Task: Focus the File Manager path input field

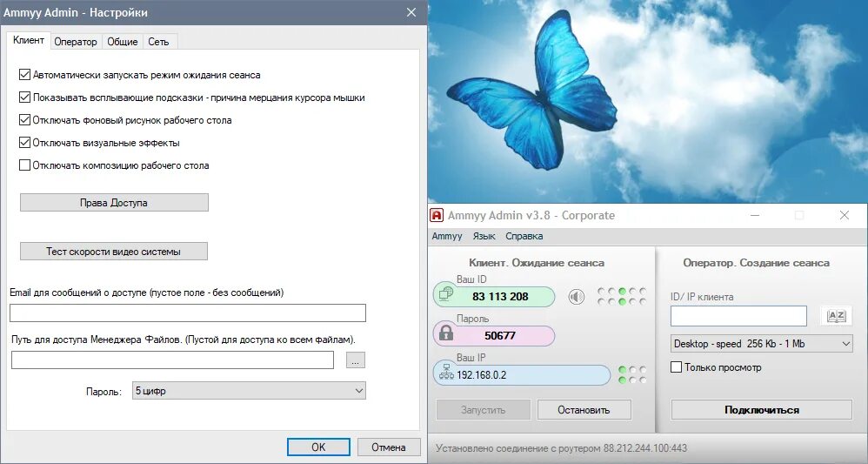Action: (173, 360)
